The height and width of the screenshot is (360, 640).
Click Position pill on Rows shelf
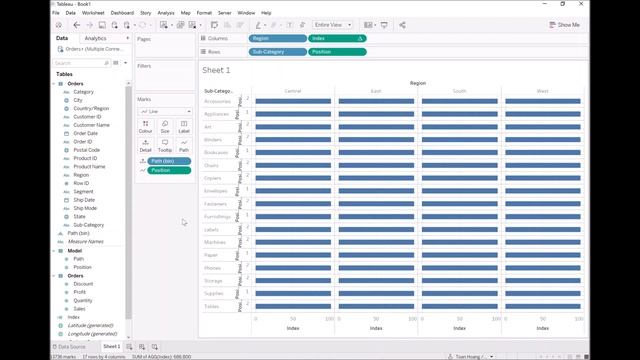click(337, 52)
